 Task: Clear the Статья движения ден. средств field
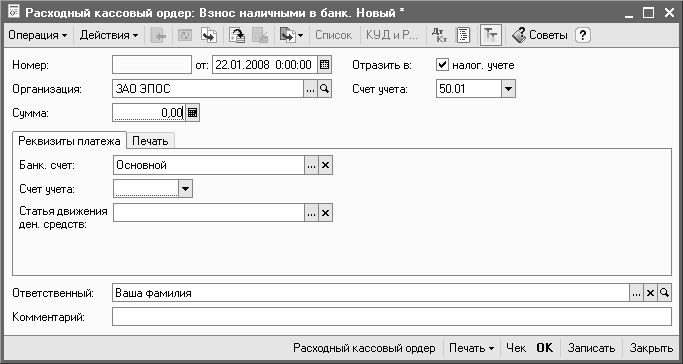326,213
